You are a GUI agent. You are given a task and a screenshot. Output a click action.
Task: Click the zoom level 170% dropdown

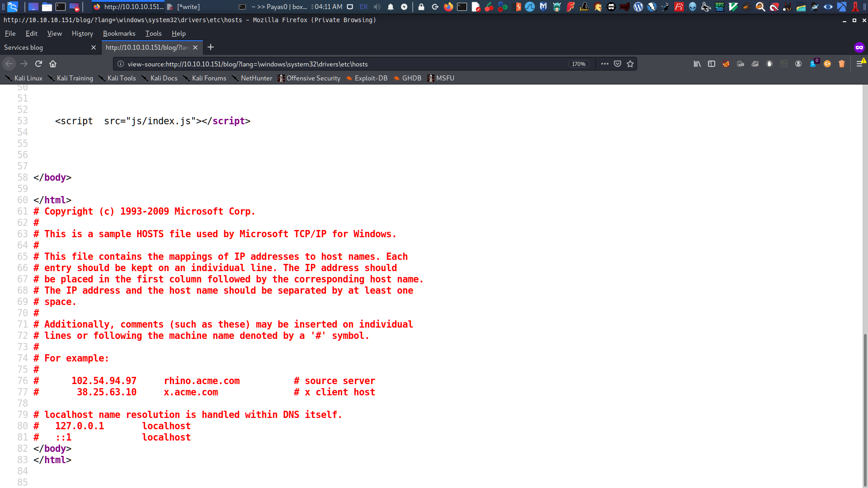click(x=578, y=64)
